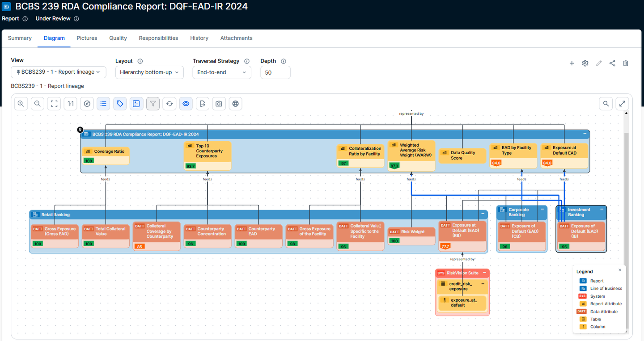
Task: Click the pencil edit view icon
Action: point(599,63)
